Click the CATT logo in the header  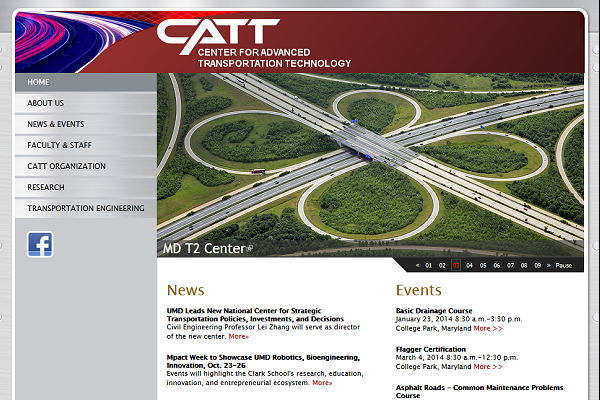[218, 37]
